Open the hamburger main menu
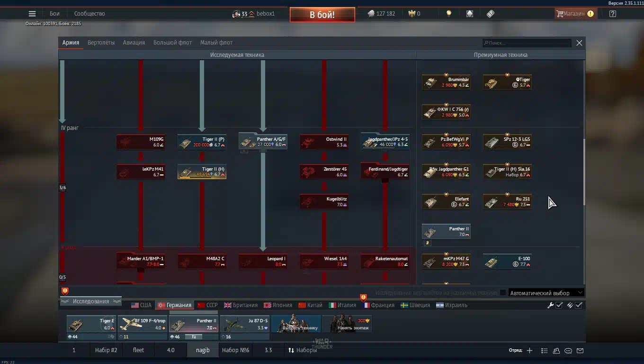The width and height of the screenshot is (644, 364). click(32, 14)
